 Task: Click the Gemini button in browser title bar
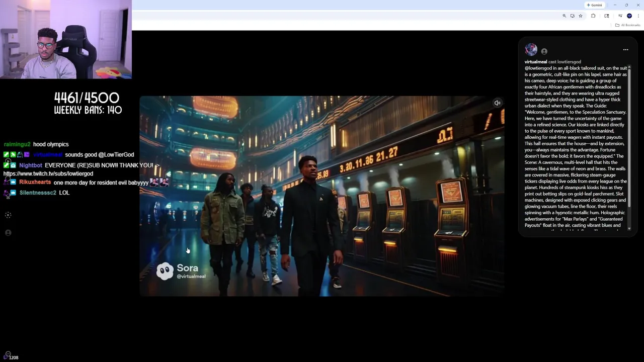594,5
